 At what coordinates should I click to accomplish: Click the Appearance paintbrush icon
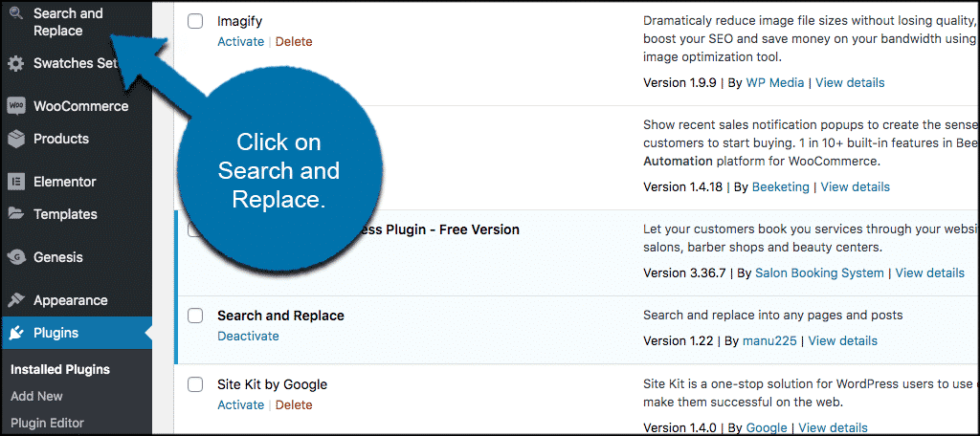pos(16,300)
